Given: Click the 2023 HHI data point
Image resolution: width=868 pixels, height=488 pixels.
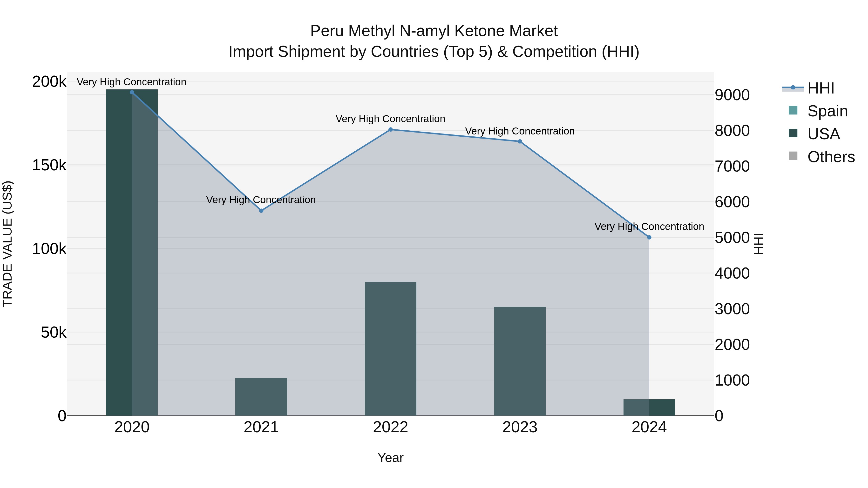Looking at the screenshot, I should pyautogui.click(x=520, y=141).
